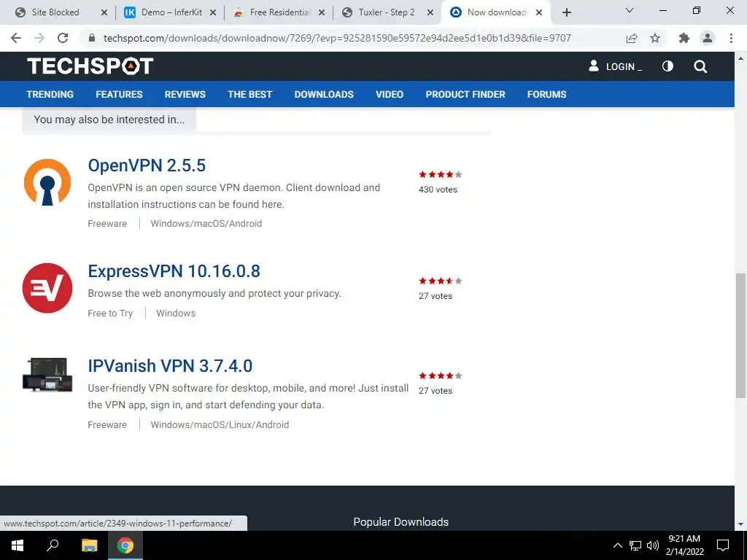This screenshot has width=747, height=560.
Task: Open the site search magnifier
Action: (700, 66)
